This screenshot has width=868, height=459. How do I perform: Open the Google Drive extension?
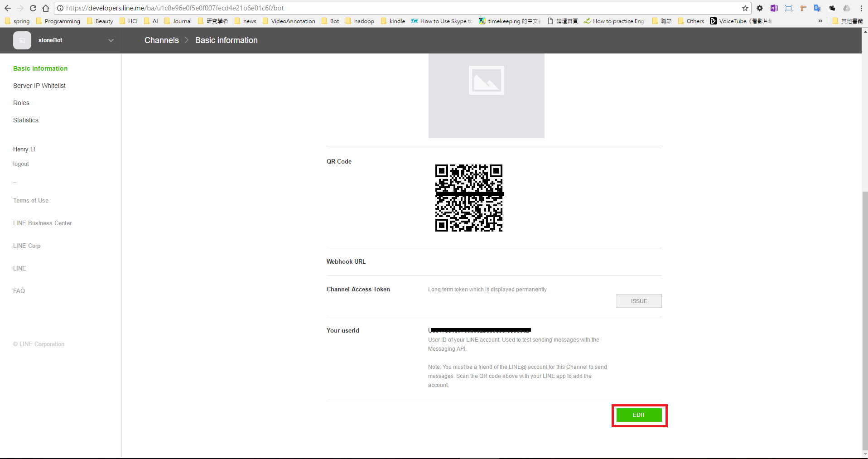pyautogui.click(x=847, y=8)
